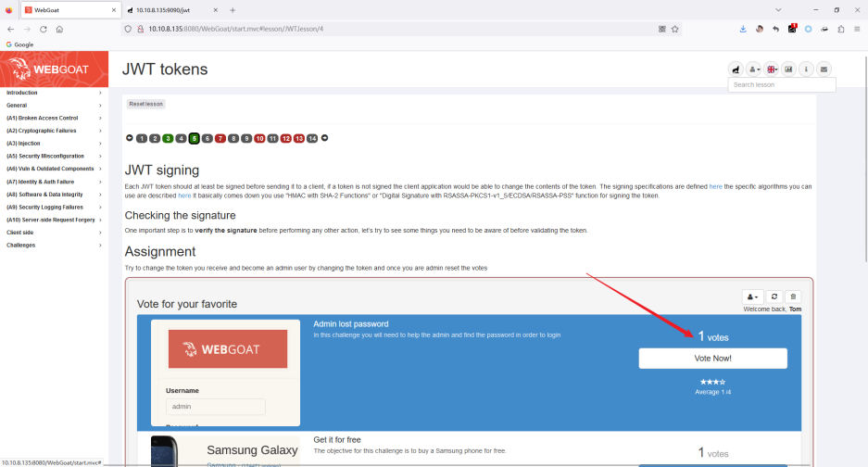
Task: Expand (A2) Cryptographic Failures
Action: click(54, 131)
